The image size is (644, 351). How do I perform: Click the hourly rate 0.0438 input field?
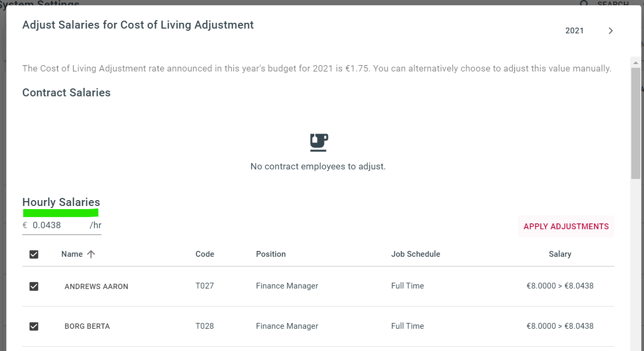pyautogui.click(x=59, y=226)
